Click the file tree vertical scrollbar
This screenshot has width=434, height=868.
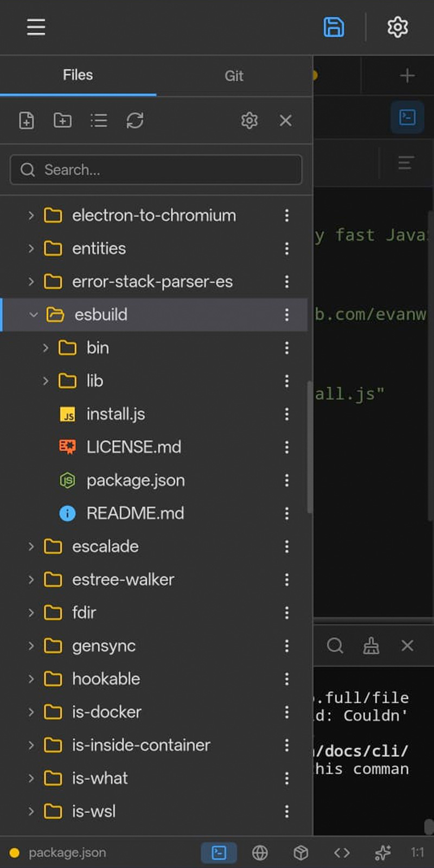(310, 447)
